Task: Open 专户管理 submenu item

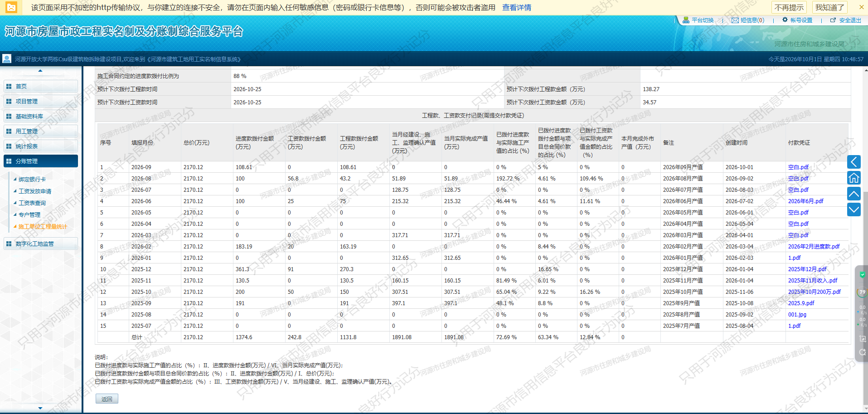Action: click(29, 215)
